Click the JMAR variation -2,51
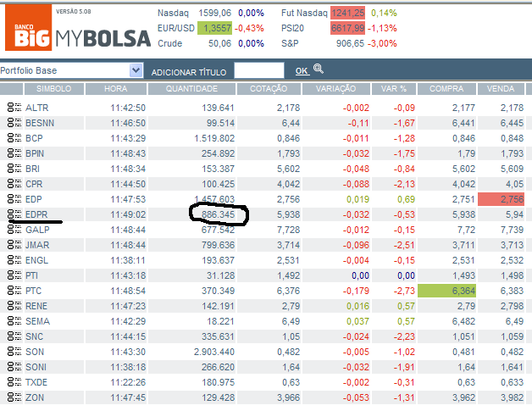 [404, 245]
